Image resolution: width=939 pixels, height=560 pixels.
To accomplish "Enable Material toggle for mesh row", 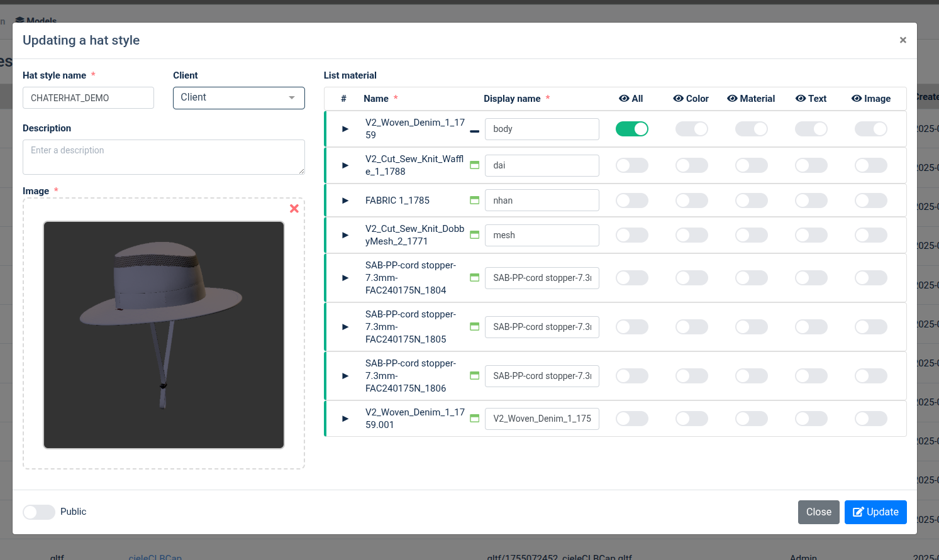I will point(751,235).
